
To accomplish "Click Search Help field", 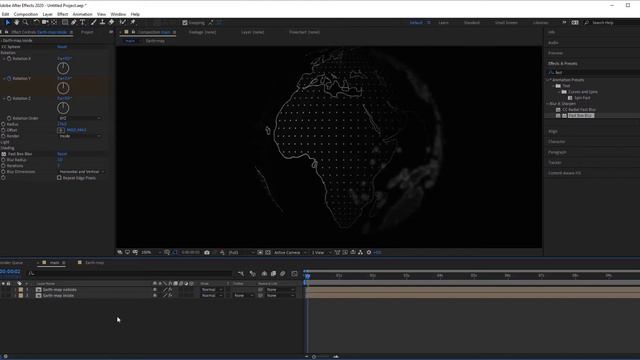I will tap(612, 23).
